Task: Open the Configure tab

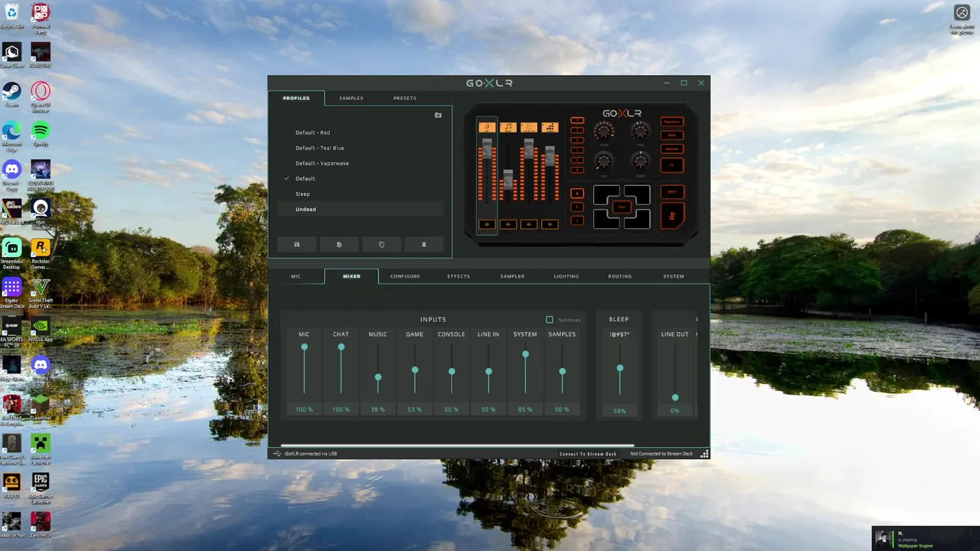Action: [405, 276]
